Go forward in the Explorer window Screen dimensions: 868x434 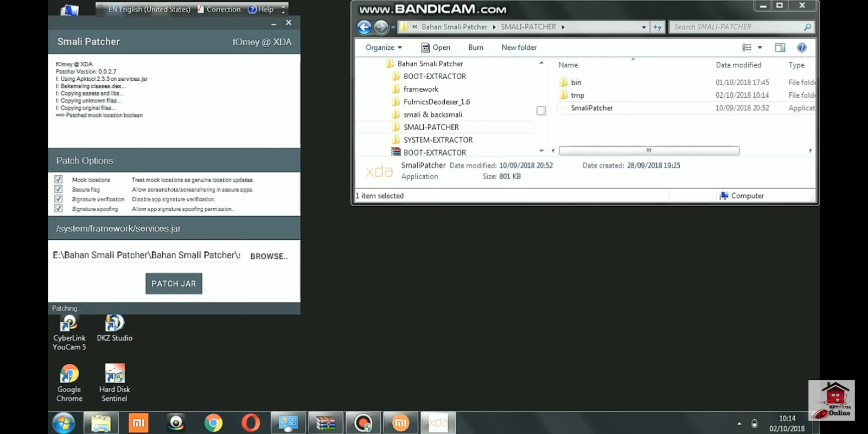click(381, 27)
